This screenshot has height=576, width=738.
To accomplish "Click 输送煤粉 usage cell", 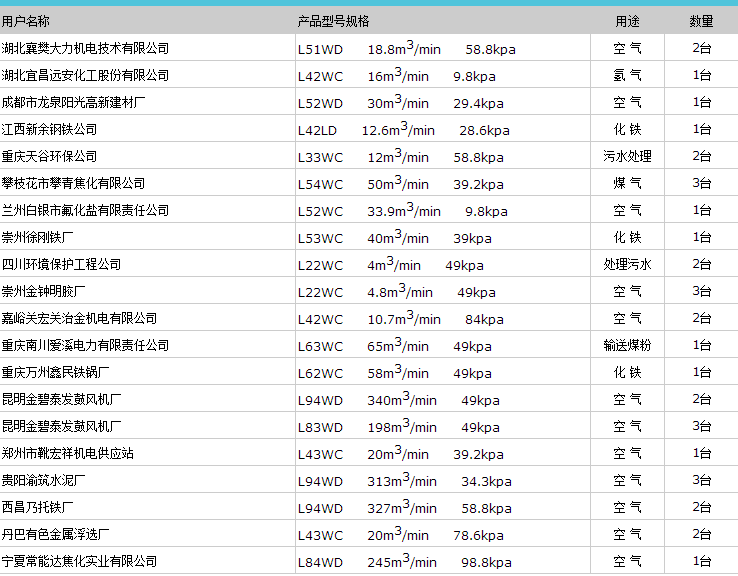I will click(627, 345).
